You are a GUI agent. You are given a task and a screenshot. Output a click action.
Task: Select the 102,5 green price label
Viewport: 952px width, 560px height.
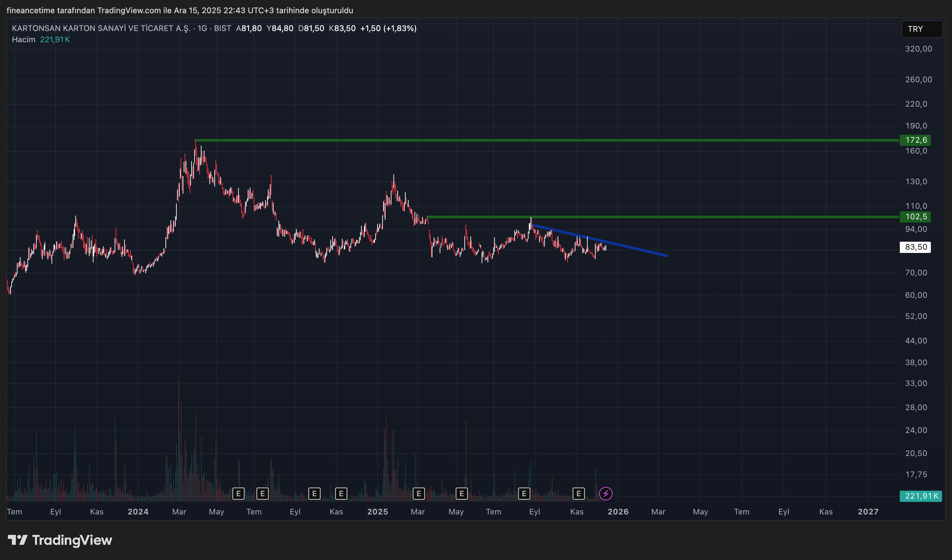pos(916,217)
